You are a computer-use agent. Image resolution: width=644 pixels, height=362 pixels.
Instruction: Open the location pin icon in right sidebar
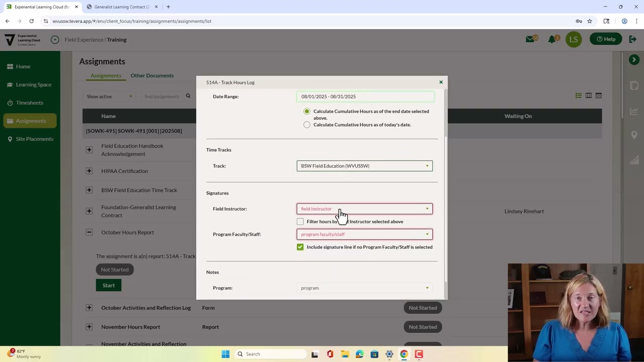click(x=634, y=135)
